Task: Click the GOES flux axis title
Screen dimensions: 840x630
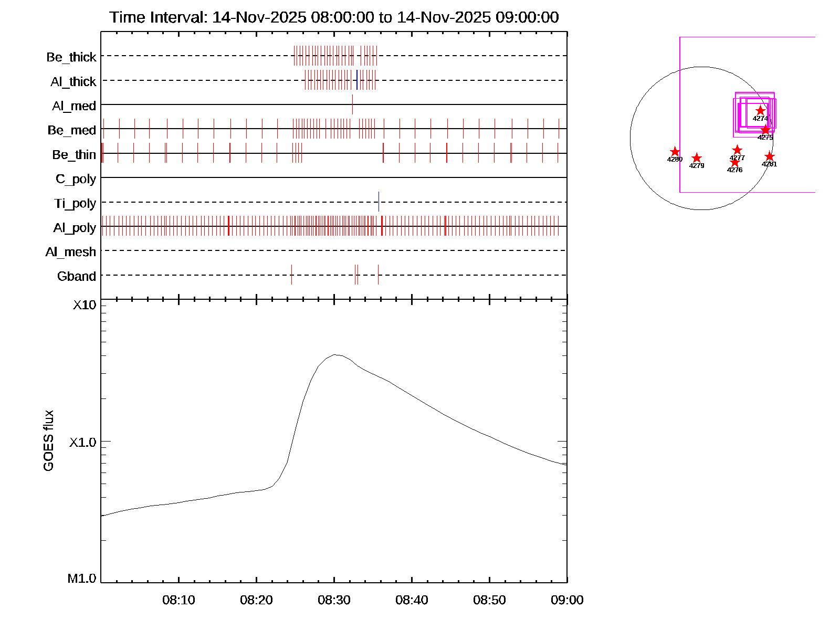Action: click(48, 440)
